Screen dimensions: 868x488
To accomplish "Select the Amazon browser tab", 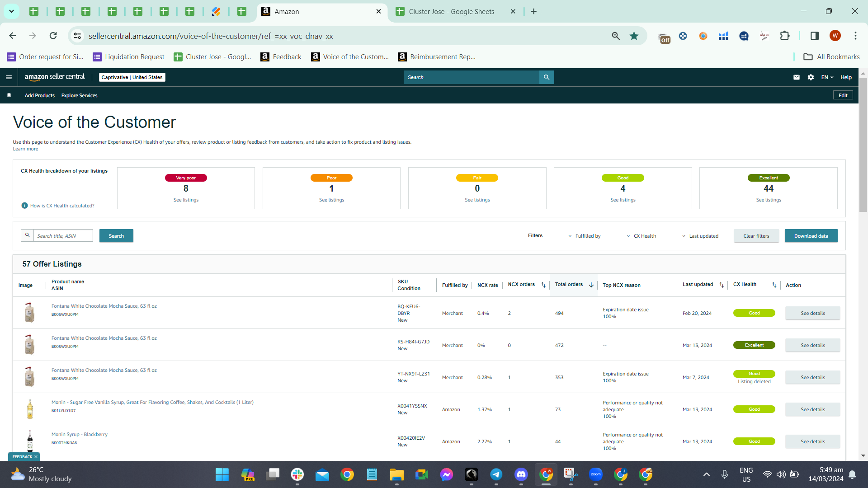I will [x=322, y=12].
